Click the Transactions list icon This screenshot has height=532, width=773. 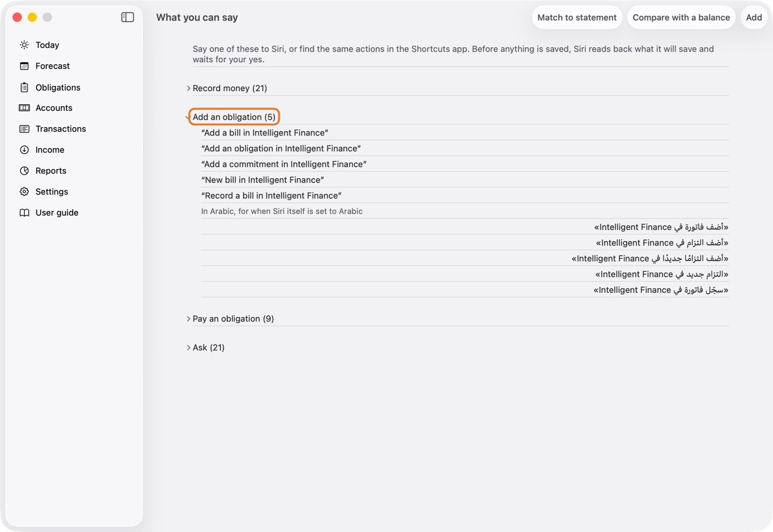24,128
